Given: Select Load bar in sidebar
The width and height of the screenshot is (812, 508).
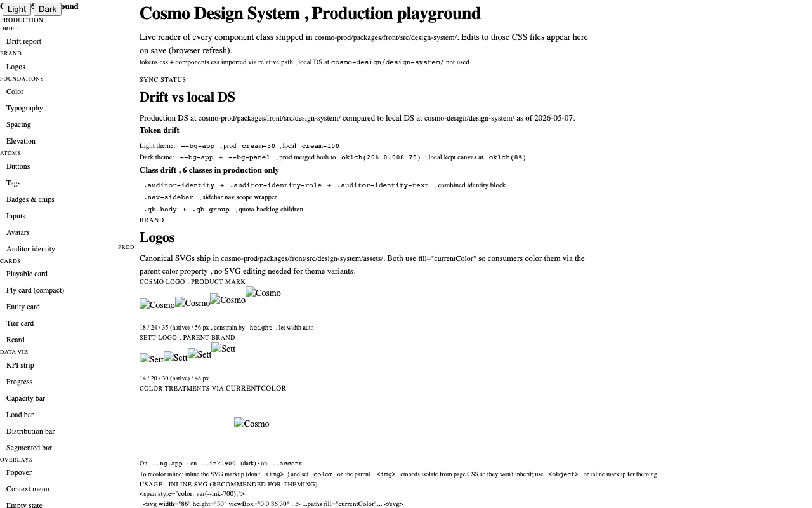Looking at the screenshot, I should 20,415.
